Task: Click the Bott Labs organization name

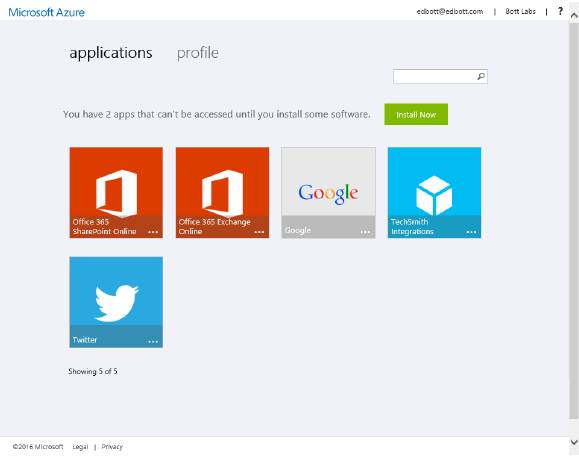Action: 520,11
